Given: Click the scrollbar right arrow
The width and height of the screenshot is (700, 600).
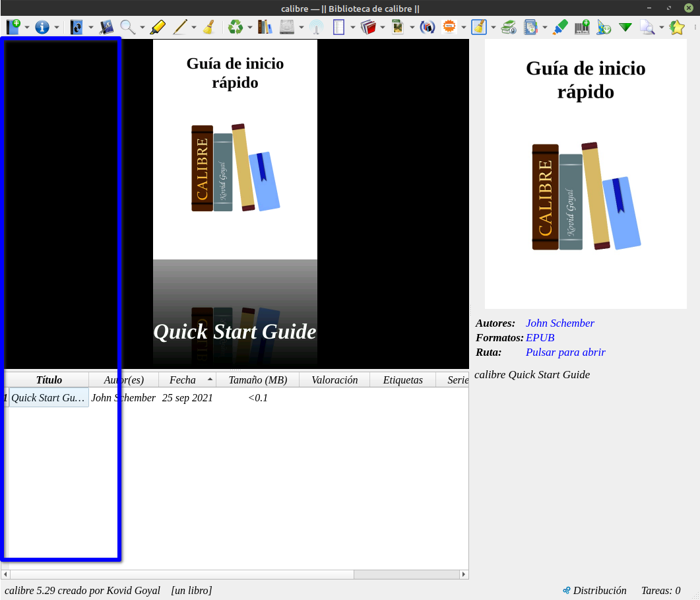Looking at the screenshot, I should click(464, 574).
